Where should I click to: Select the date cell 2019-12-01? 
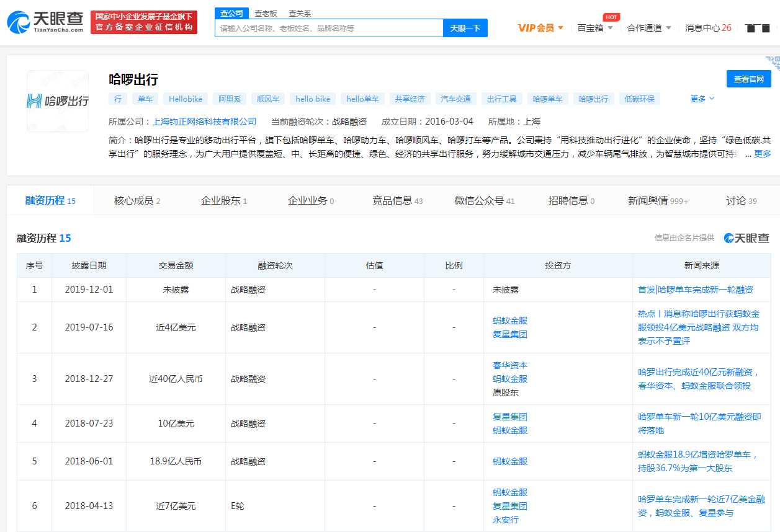(x=89, y=290)
